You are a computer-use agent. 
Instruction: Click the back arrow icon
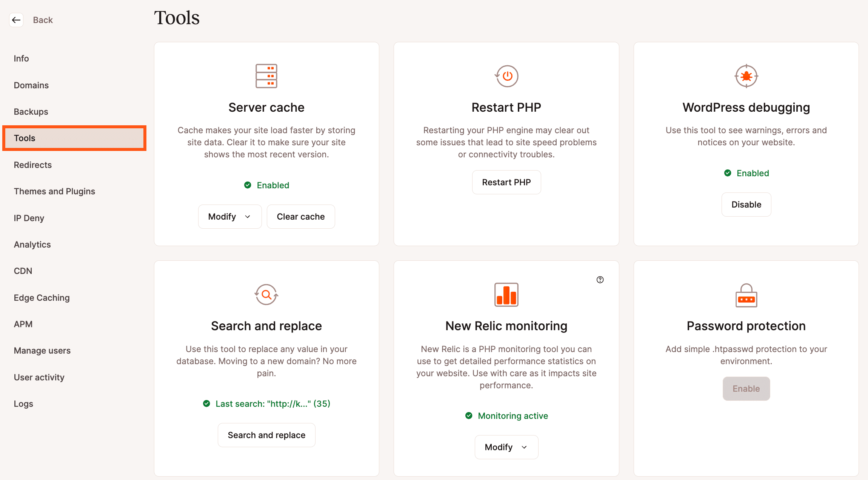pos(16,20)
